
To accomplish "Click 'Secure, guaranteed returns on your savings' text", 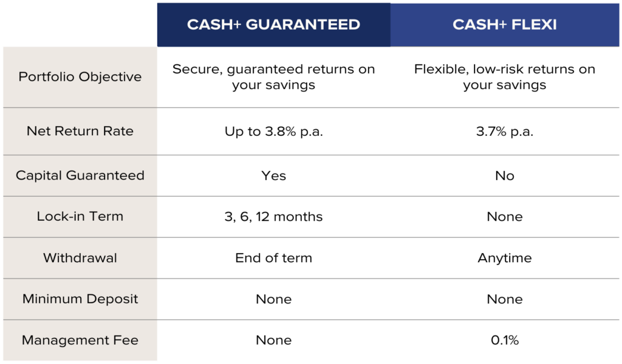I will pos(274,77).
